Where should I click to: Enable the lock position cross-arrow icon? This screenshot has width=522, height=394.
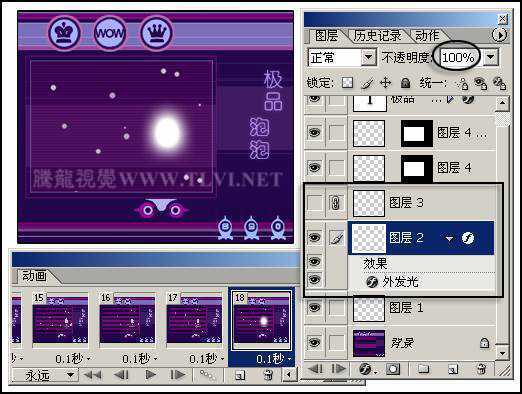click(386, 82)
